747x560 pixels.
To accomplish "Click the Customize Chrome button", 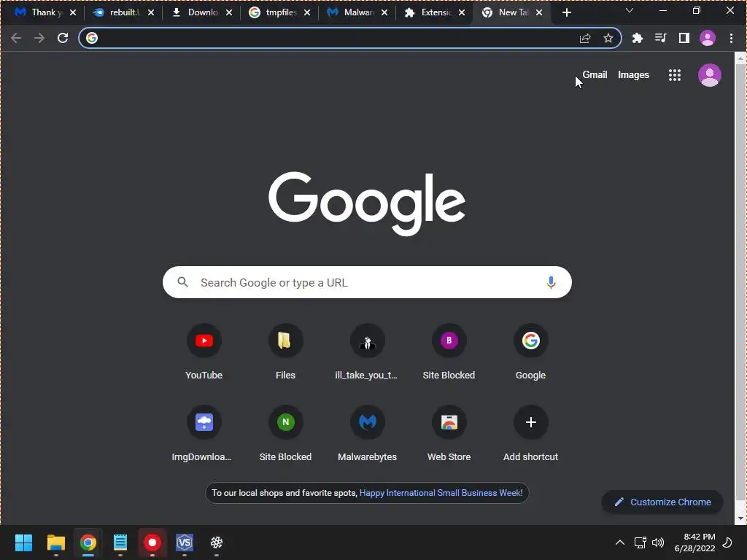I will 662,502.
